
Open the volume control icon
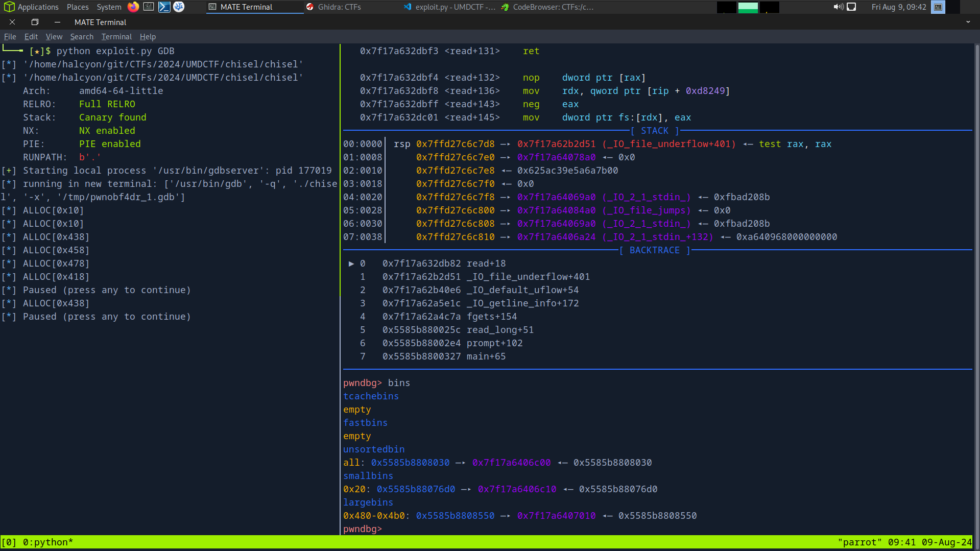pyautogui.click(x=838, y=7)
